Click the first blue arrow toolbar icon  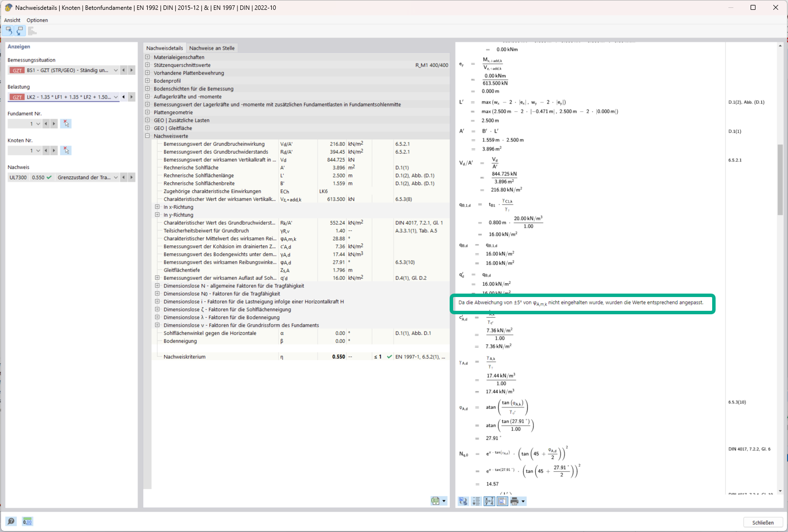[8, 31]
